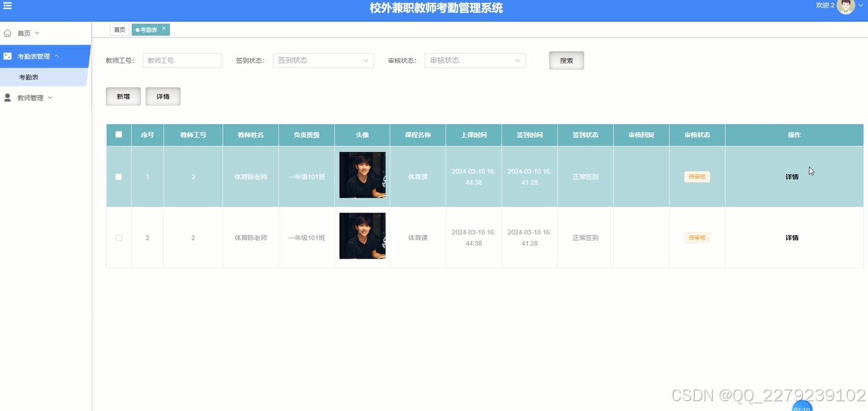The image size is (868, 411).
Task: Click inside the 教师工号 input field
Action: click(x=182, y=60)
